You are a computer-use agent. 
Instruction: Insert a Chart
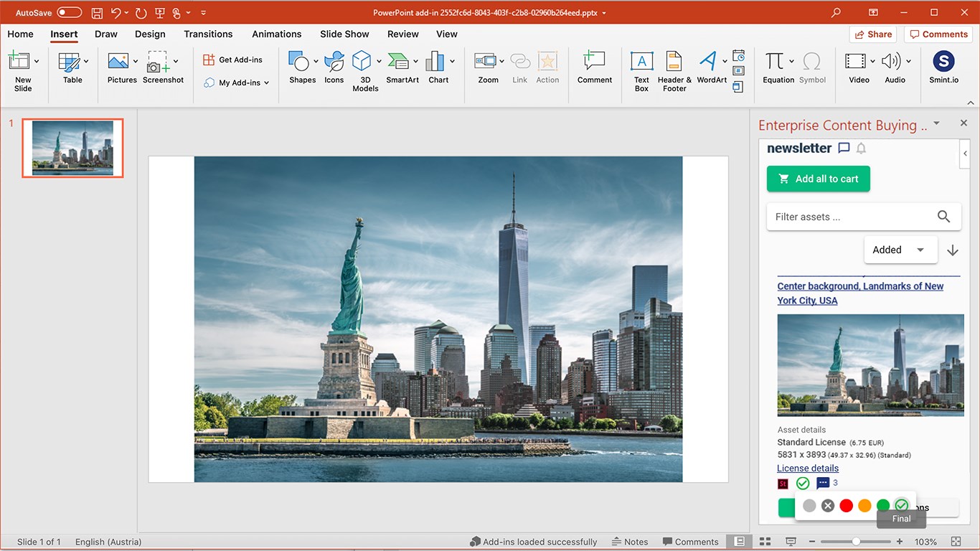point(438,69)
